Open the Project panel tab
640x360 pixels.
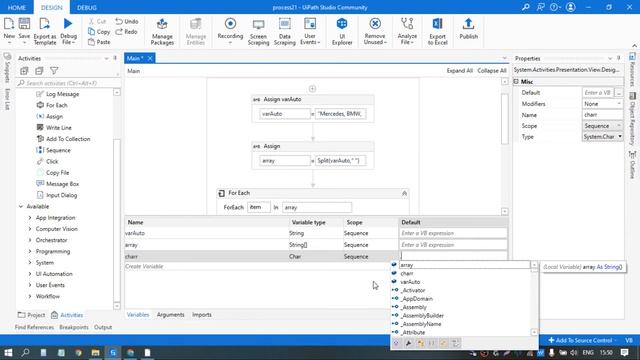click(x=31, y=315)
